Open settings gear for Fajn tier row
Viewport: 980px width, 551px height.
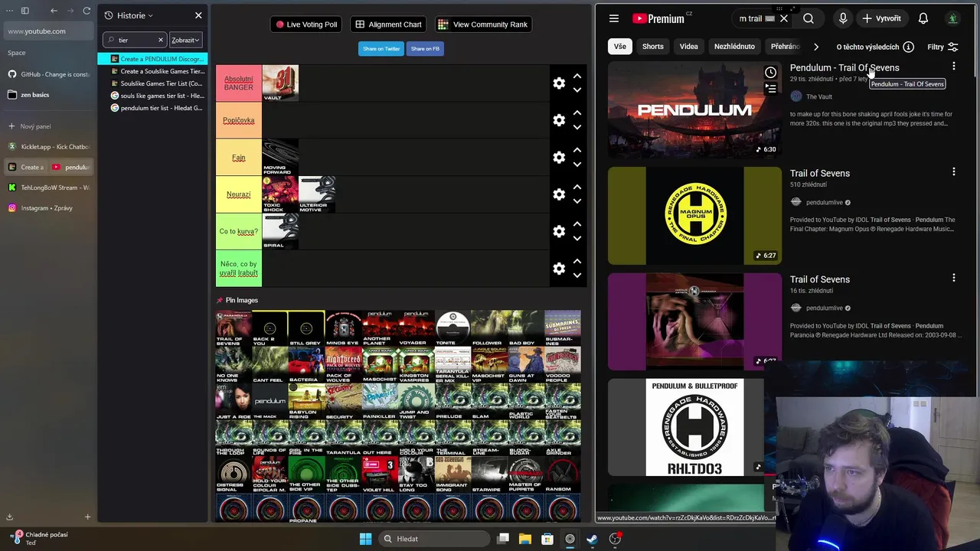(559, 157)
